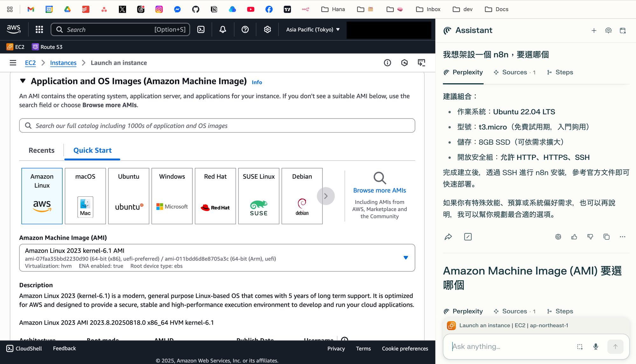Open AWS help question mark menu
Viewport: 636px width, 364px height.
click(245, 30)
